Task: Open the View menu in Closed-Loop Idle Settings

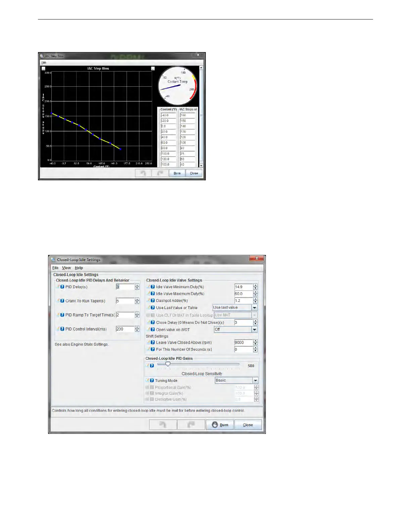Action: pyautogui.click(x=66, y=268)
